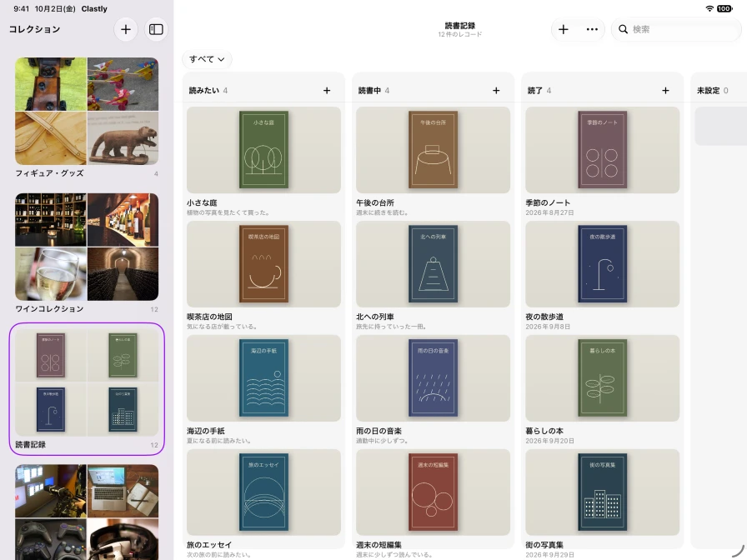Open the 北への列車 book cover
Screen dimensions: 747x560
click(x=433, y=264)
